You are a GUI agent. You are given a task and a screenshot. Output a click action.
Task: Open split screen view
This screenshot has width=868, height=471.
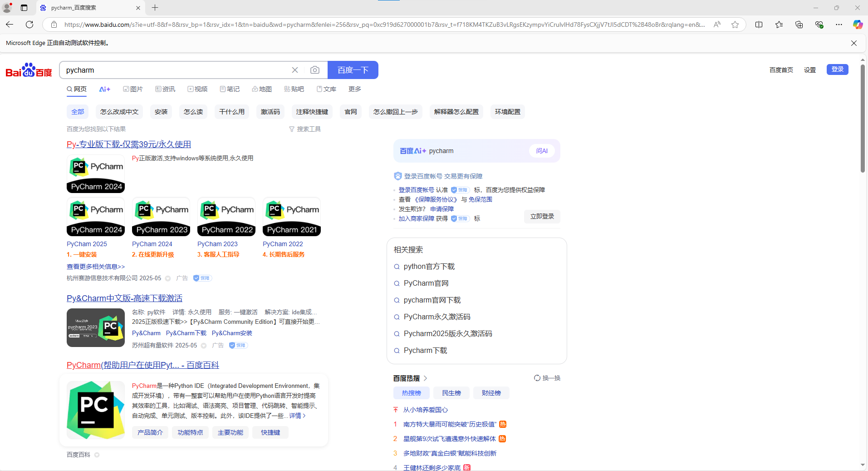pos(759,25)
